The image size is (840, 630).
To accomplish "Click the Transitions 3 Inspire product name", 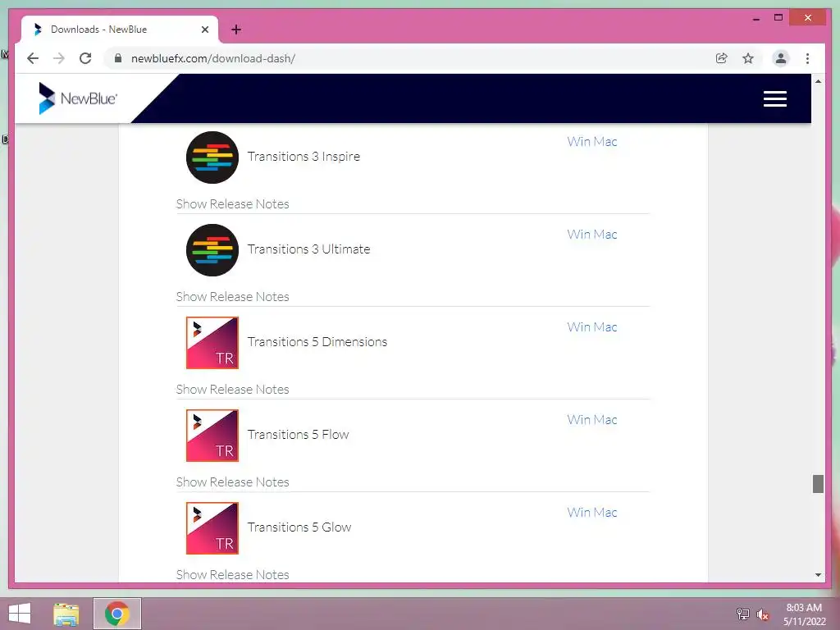I will pos(304,157).
